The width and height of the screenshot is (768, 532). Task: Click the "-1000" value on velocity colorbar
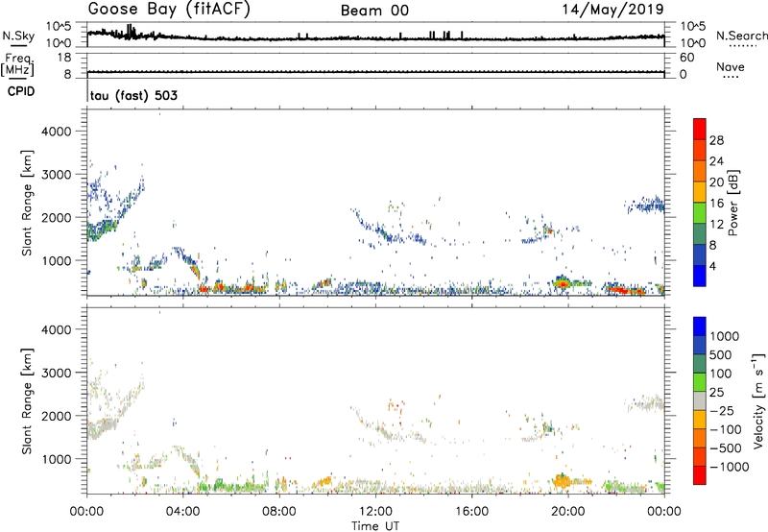tap(729, 467)
